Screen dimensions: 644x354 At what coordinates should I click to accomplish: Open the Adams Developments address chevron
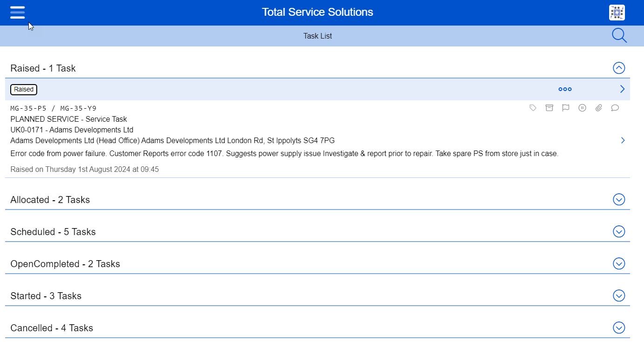(623, 140)
